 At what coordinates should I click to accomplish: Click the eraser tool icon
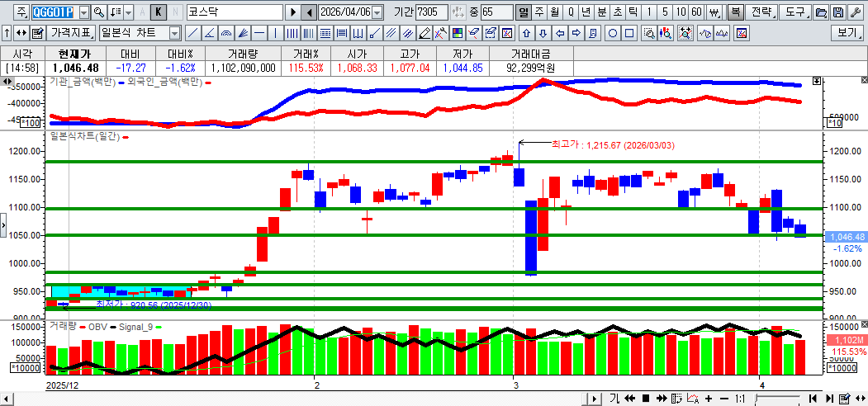click(x=425, y=33)
